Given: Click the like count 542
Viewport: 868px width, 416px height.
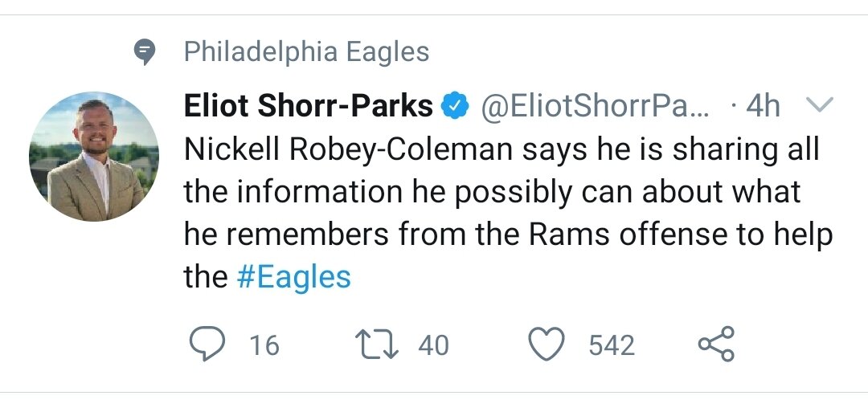Looking at the screenshot, I should tap(612, 346).
